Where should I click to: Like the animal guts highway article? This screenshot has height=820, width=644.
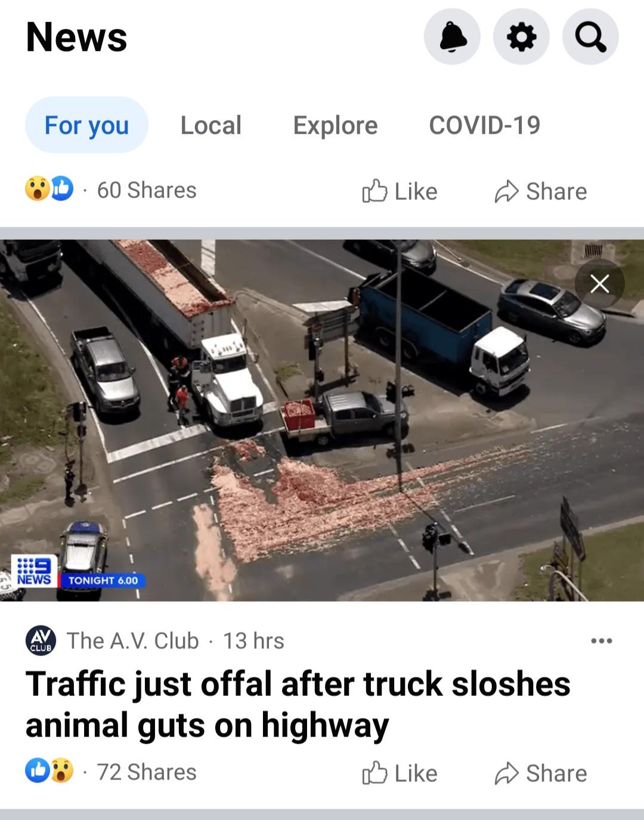[x=400, y=773]
